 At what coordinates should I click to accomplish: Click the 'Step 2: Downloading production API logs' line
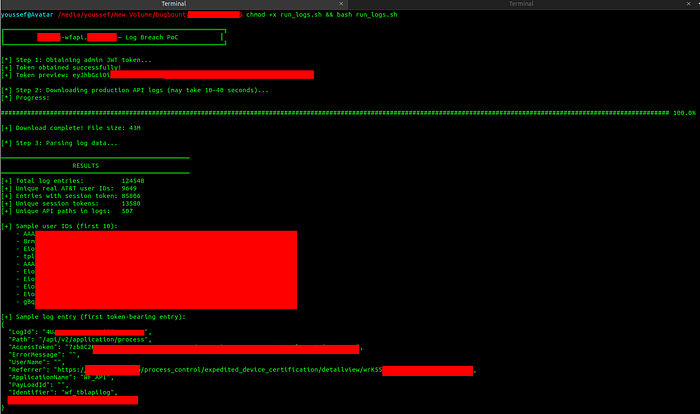135,90
